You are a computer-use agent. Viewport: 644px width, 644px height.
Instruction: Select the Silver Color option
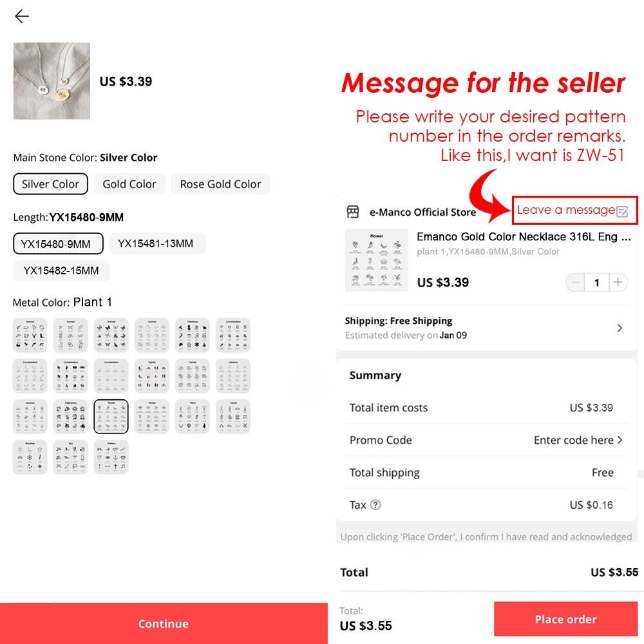point(50,184)
